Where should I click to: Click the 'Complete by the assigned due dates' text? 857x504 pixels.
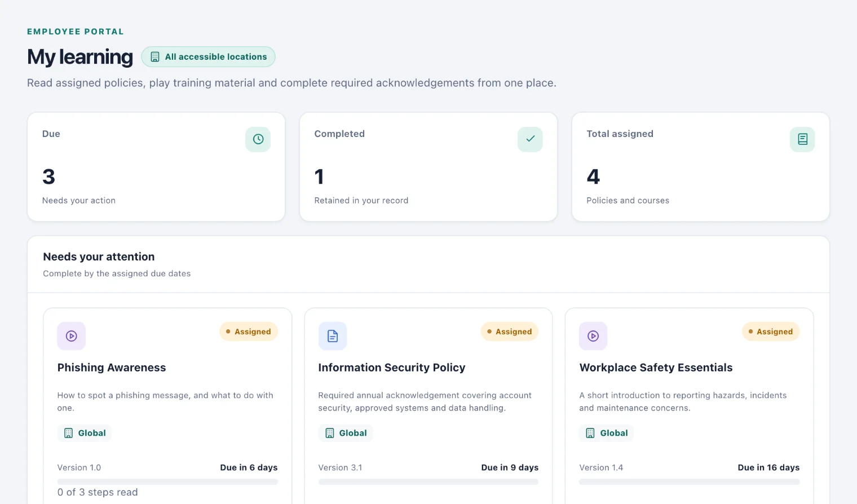click(x=117, y=273)
